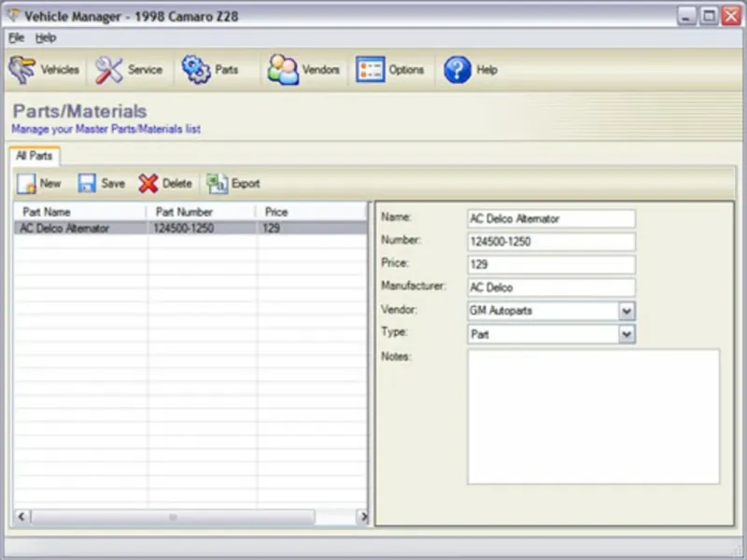The image size is (747, 560).
Task: Select the All Parts tab
Action: [35, 156]
